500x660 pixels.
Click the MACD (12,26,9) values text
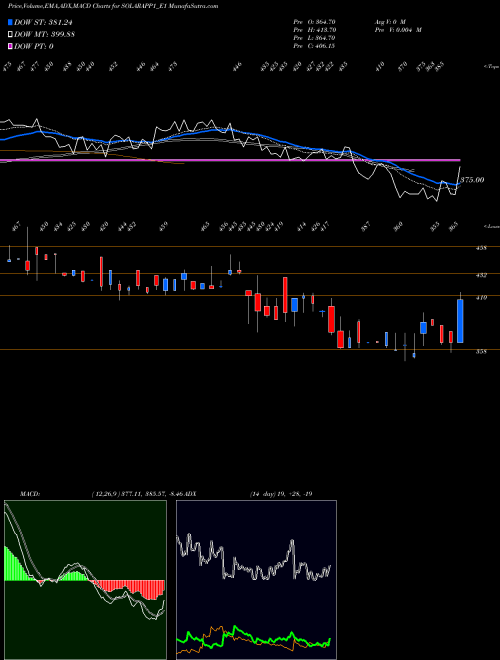[x=138, y=494]
